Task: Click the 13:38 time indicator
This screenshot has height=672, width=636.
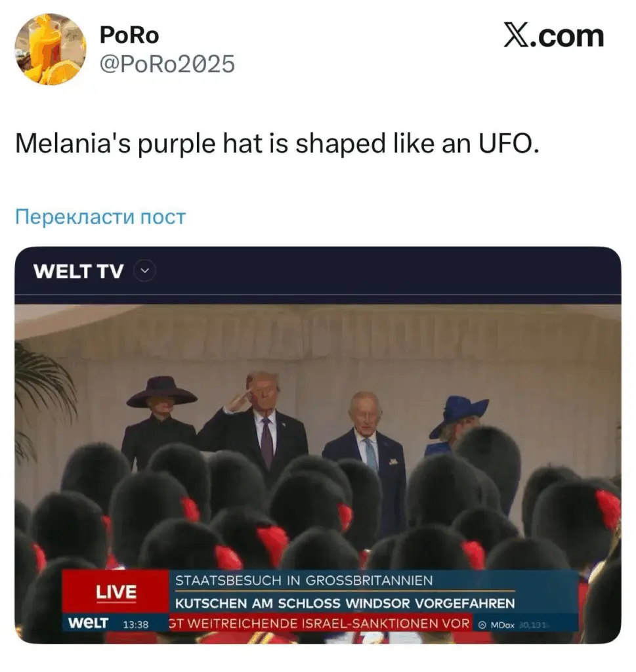Action: [x=135, y=625]
